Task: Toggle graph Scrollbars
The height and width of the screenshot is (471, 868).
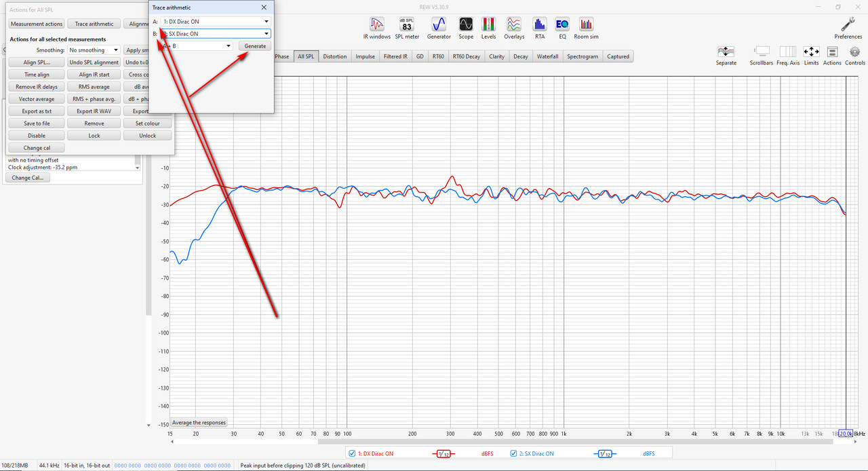Action: (762, 56)
